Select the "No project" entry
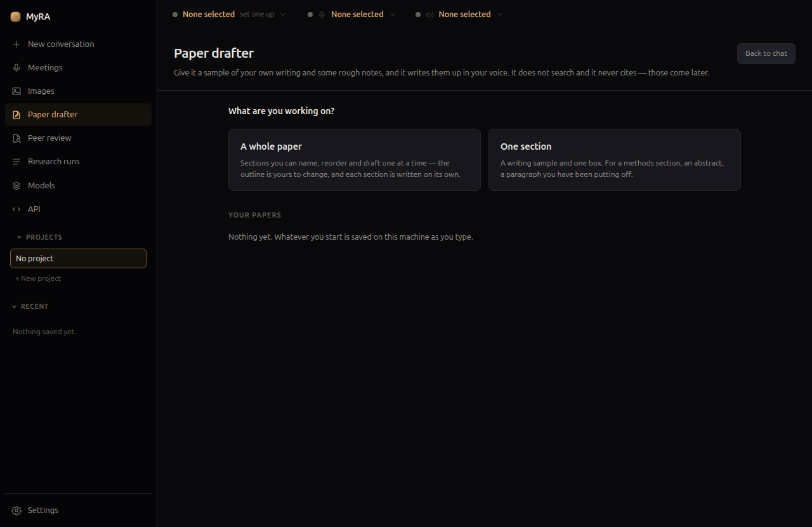 click(78, 259)
